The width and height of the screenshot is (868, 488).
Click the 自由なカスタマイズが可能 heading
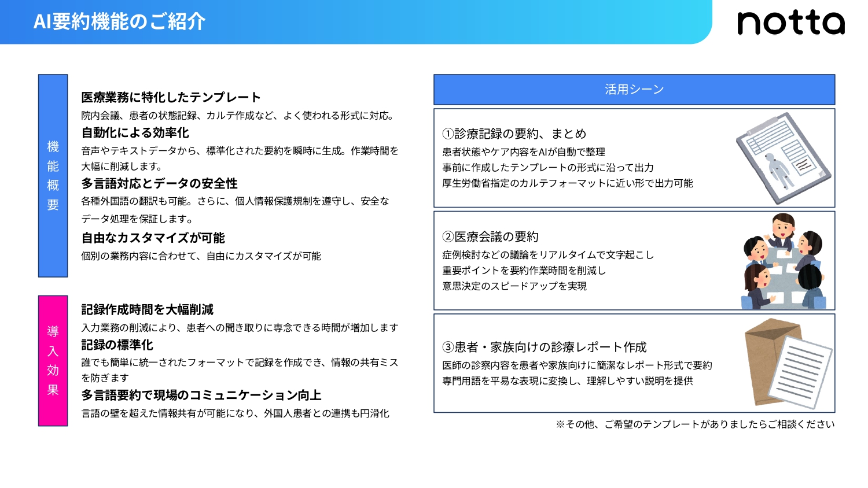coord(155,238)
